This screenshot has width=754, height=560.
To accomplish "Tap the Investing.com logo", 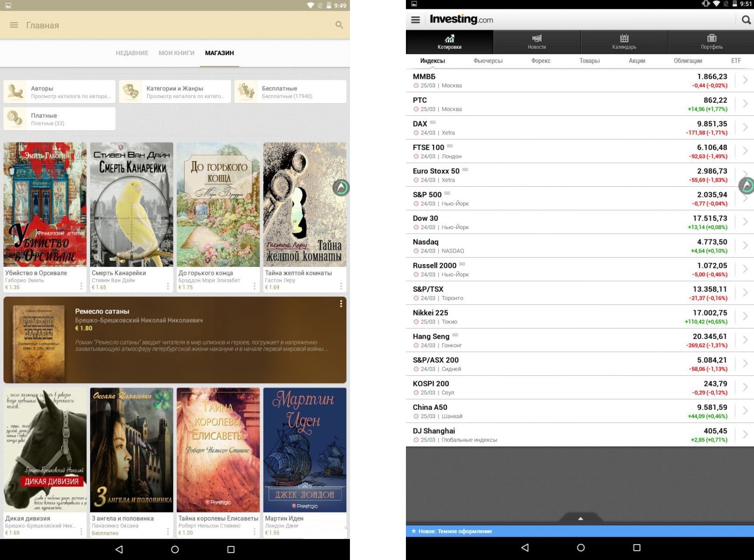I will coord(461,20).
